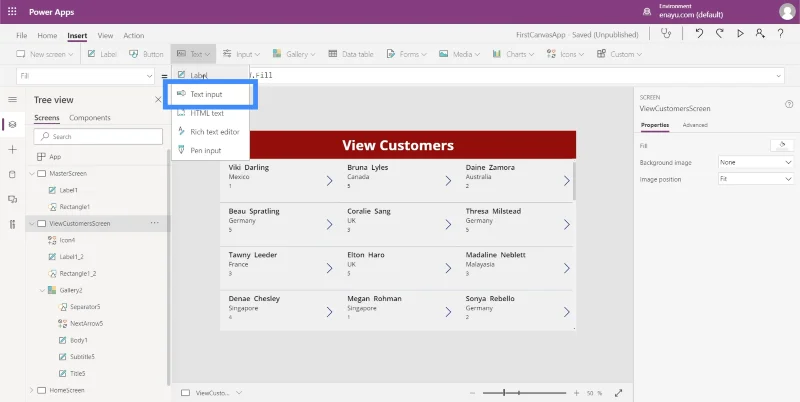
Task: Choose Text input from the Text menu
Action: (210, 94)
